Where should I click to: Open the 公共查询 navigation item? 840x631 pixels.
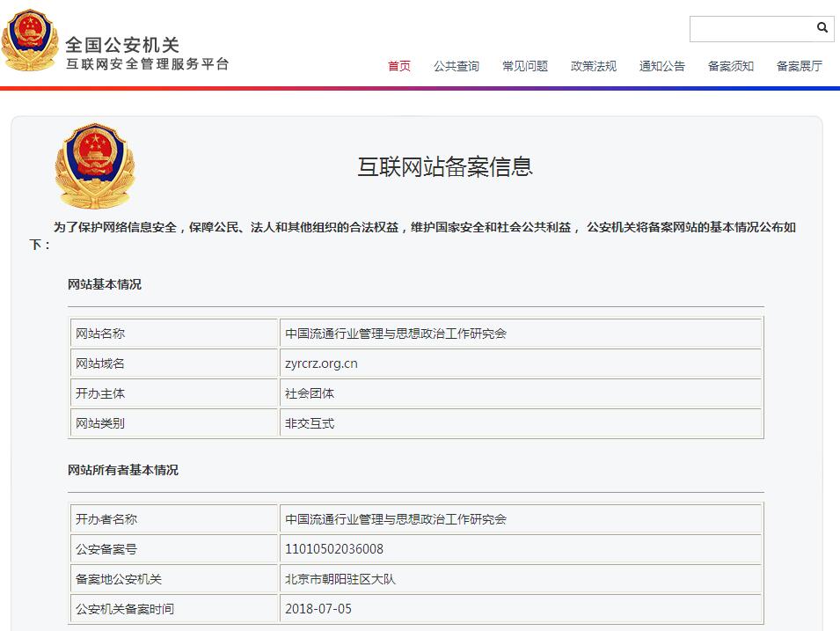[456, 65]
